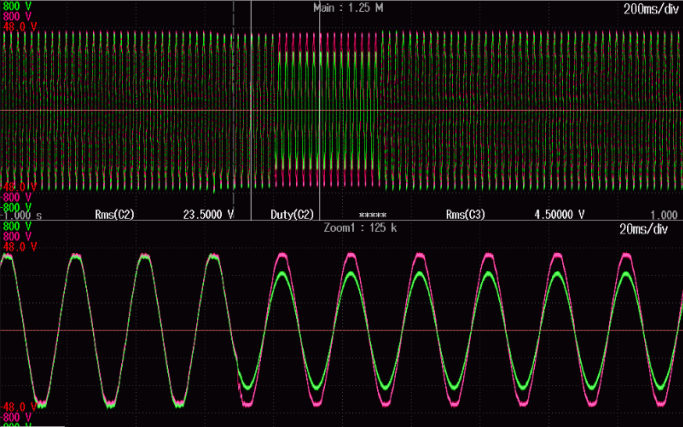Select the Rms(C3) measurement label
Viewport: 683px width, 427px height.
point(464,215)
